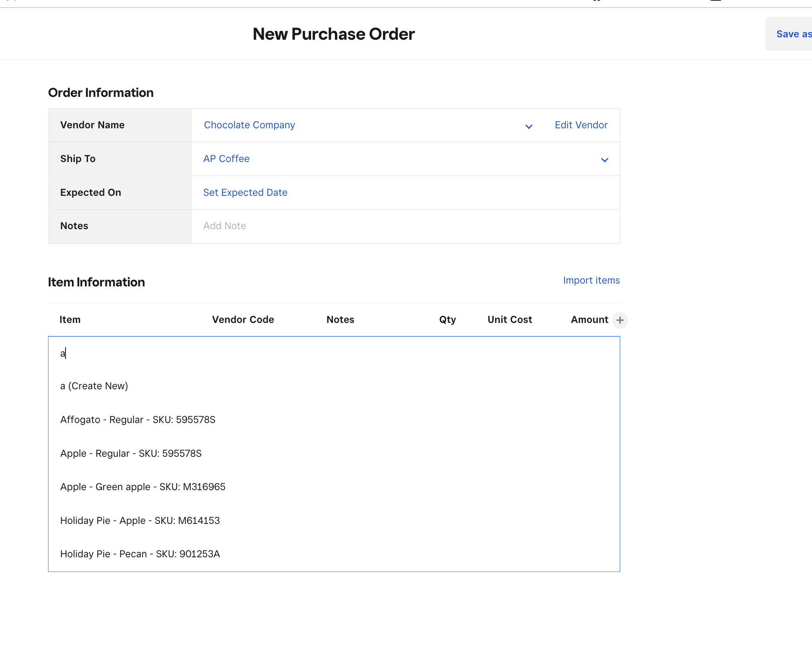Open the Chocolate Company vendor selector
Viewport: 812px width, 657px height.
click(x=249, y=125)
